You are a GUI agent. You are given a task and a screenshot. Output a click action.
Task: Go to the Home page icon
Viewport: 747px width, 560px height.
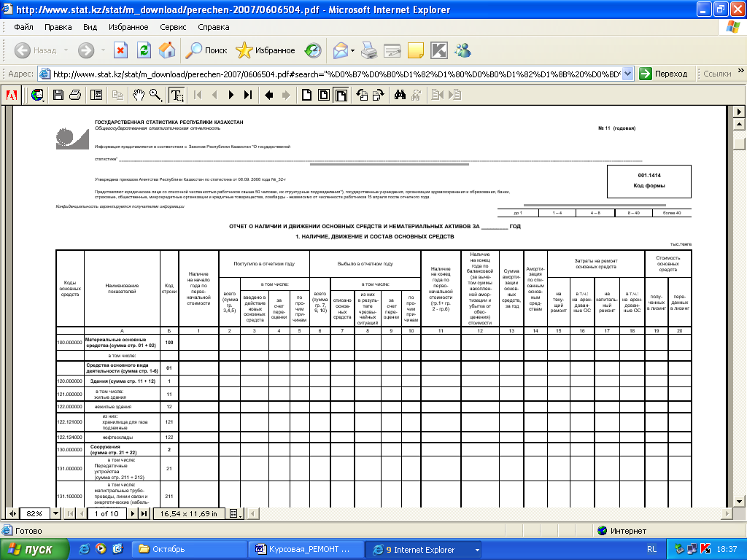[x=167, y=50]
